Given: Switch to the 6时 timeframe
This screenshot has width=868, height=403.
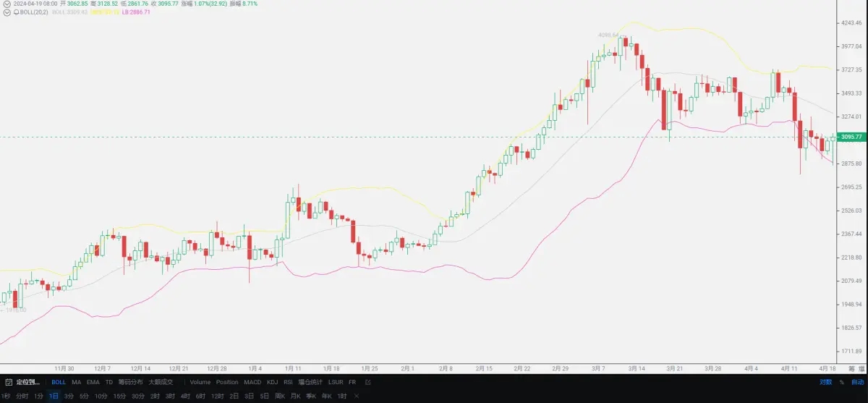Looking at the screenshot, I should tap(200, 396).
